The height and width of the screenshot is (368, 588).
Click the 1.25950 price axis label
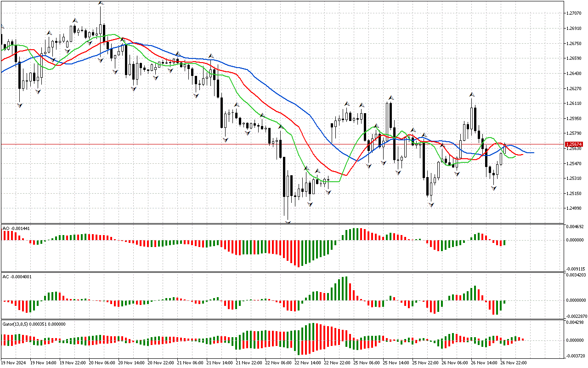click(575, 119)
